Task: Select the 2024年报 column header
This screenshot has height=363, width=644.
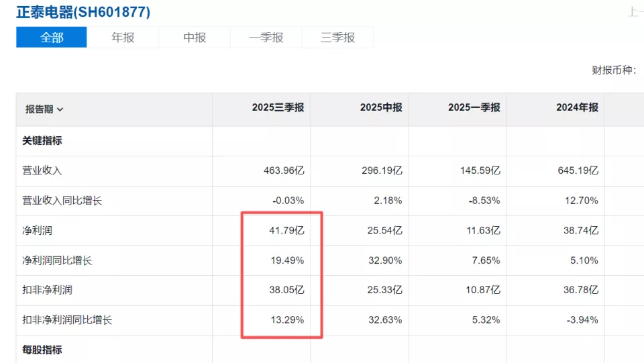Action: tap(577, 107)
